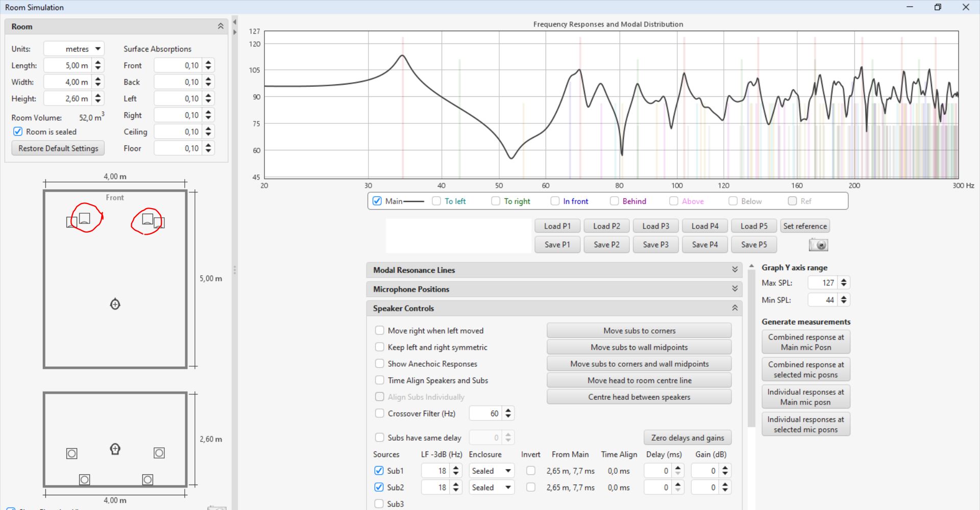Toggle Invert for Sub2
Screen dimensions: 980x510
click(531, 488)
